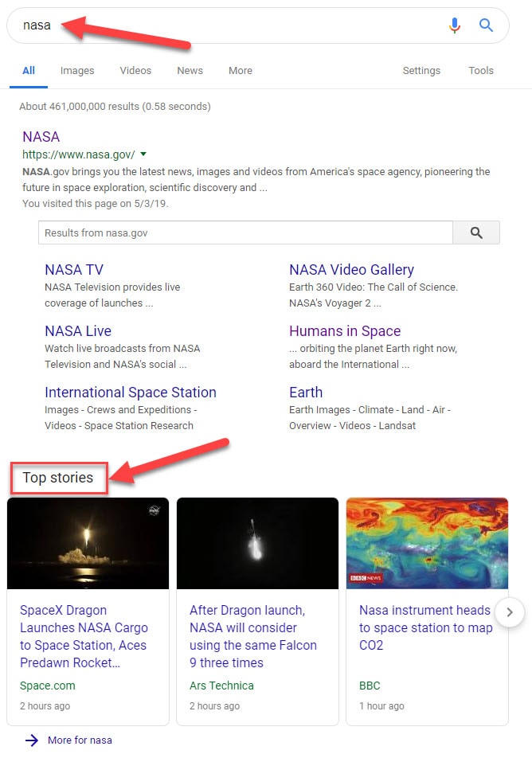The image size is (532, 758).
Task: Click the search icon inside the nasa.gov box
Action: [x=476, y=232]
